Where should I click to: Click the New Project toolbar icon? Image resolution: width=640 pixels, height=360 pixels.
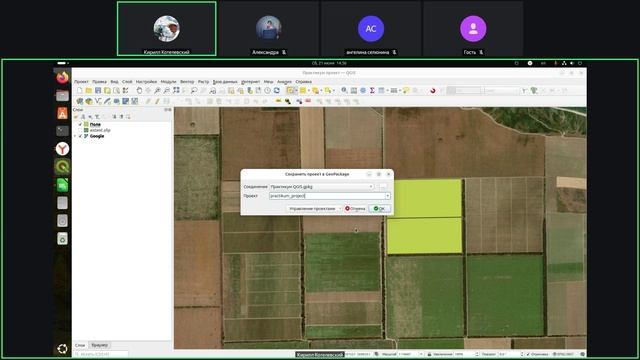pos(80,91)
